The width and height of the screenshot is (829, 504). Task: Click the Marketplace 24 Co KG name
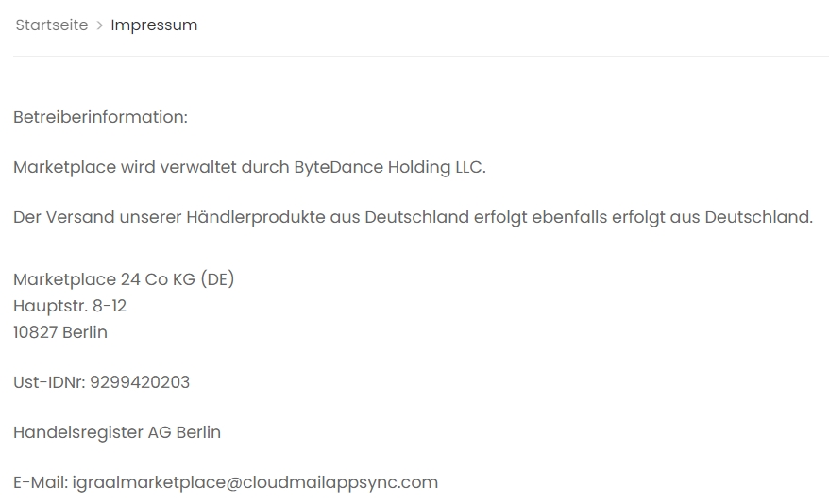point(104,279)
